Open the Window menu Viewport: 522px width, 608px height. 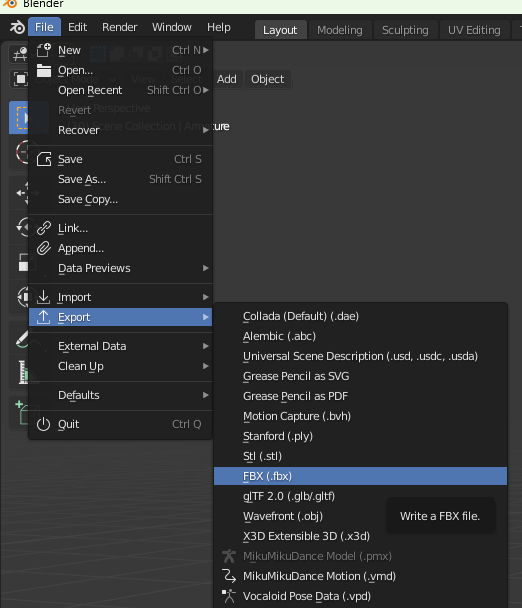point(171,27)
